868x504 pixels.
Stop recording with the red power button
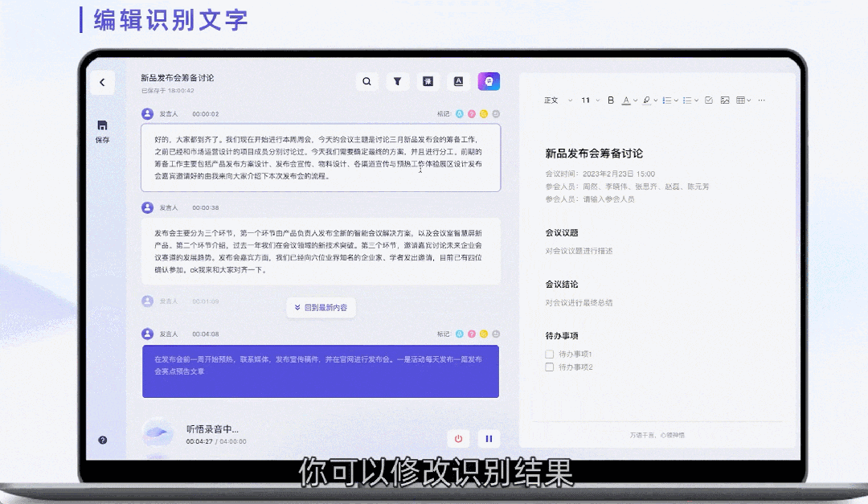pos(458,439)
